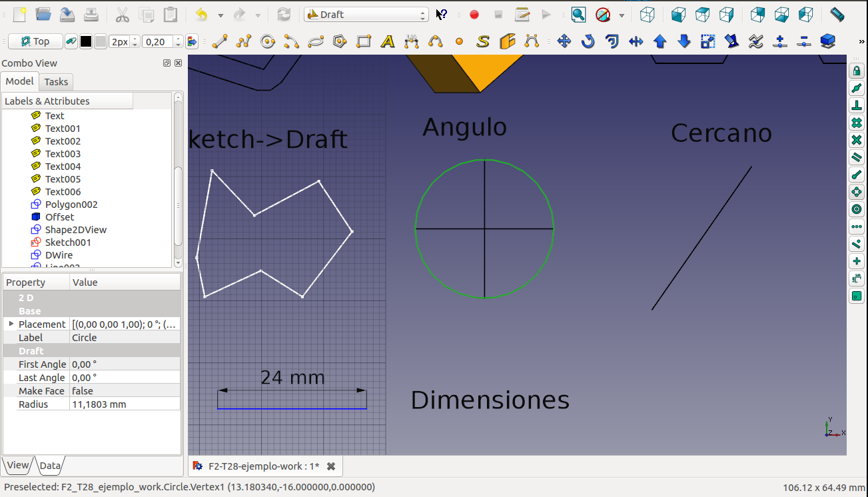Open the undo history dropdown arrow
The image size is (868, 497).
click(220, 15)
